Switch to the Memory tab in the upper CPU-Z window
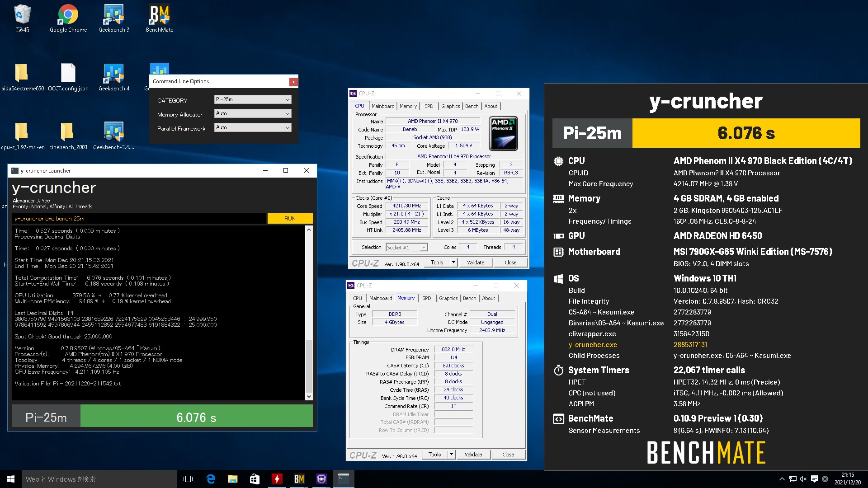868x488 pixels. 408,106
